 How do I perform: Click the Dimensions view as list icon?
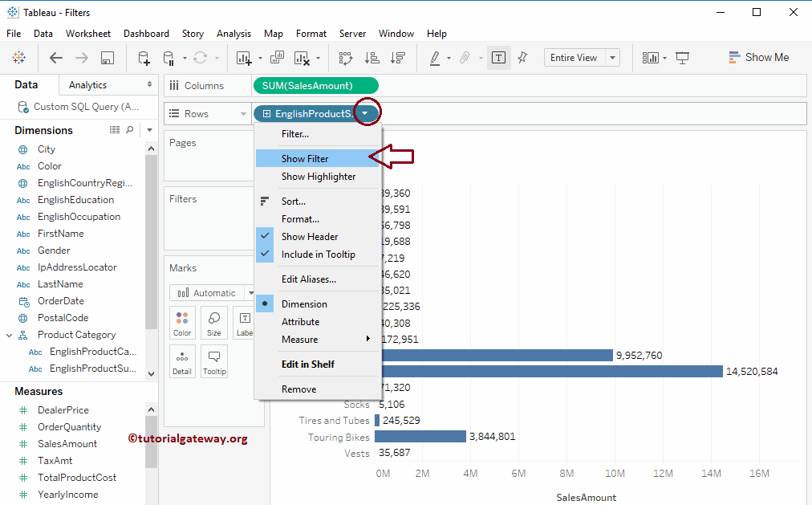click(x=115, y=129)
